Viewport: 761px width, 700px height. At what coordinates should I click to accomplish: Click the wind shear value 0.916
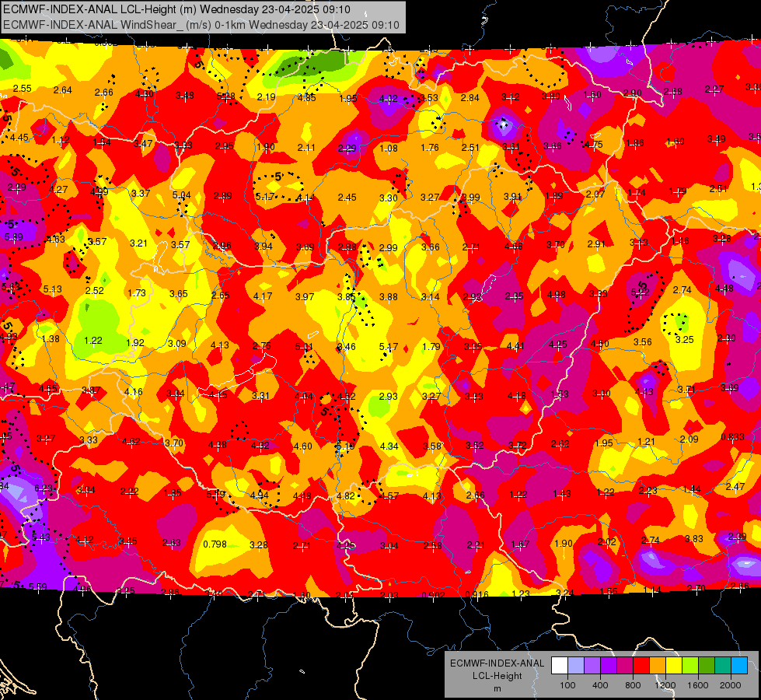tap(476, 595)
